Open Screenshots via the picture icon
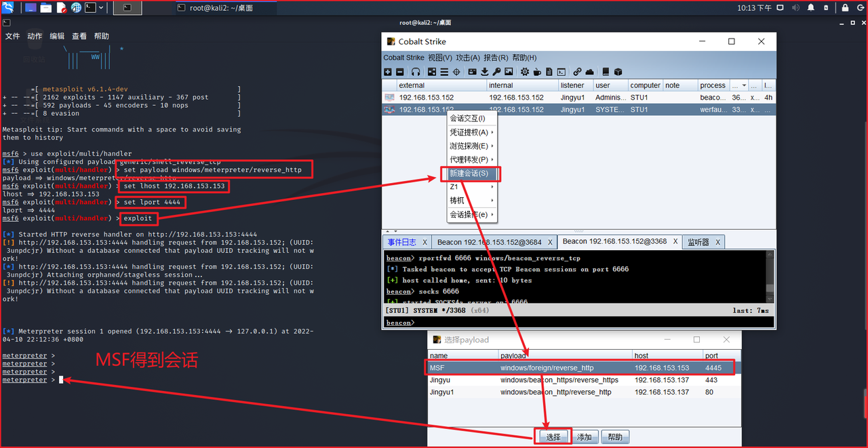Viewport: 868px width, 448px height. point(509,72)
